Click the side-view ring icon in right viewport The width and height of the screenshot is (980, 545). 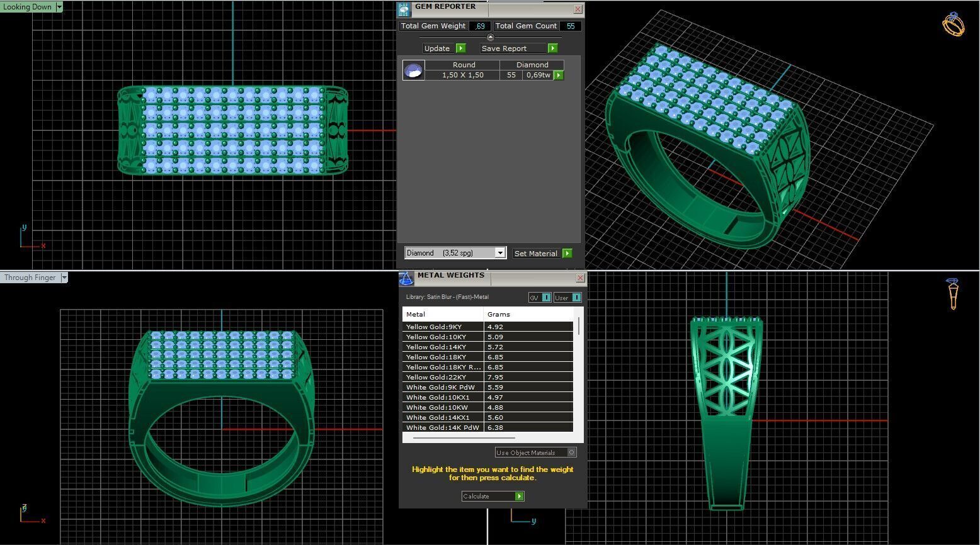pos(953,294)
